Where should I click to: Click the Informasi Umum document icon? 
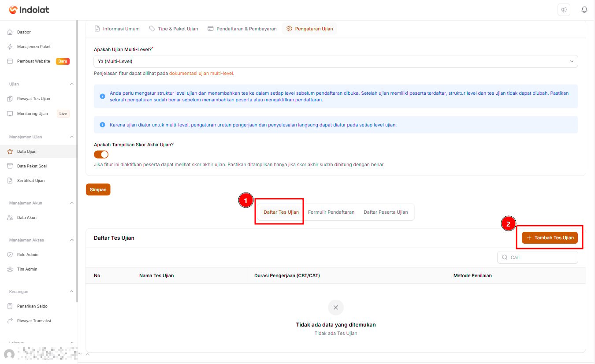coord(97,29)
